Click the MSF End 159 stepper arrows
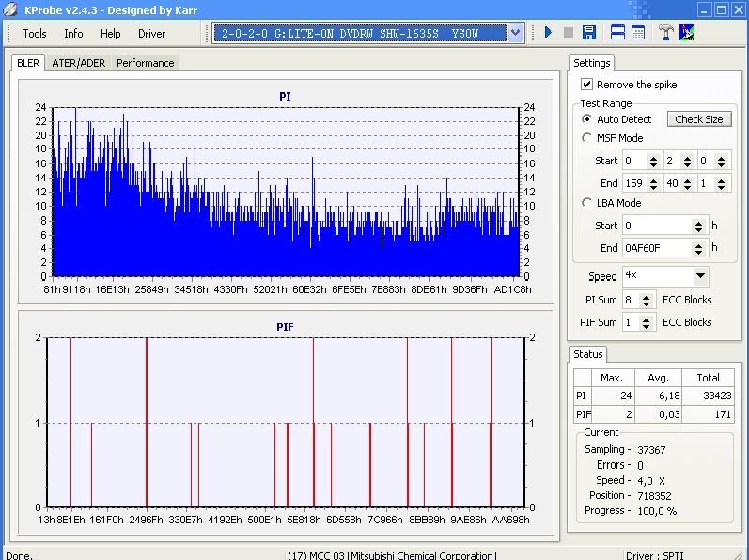Screen dimensions: 749x560 click(x=653, y=183)
